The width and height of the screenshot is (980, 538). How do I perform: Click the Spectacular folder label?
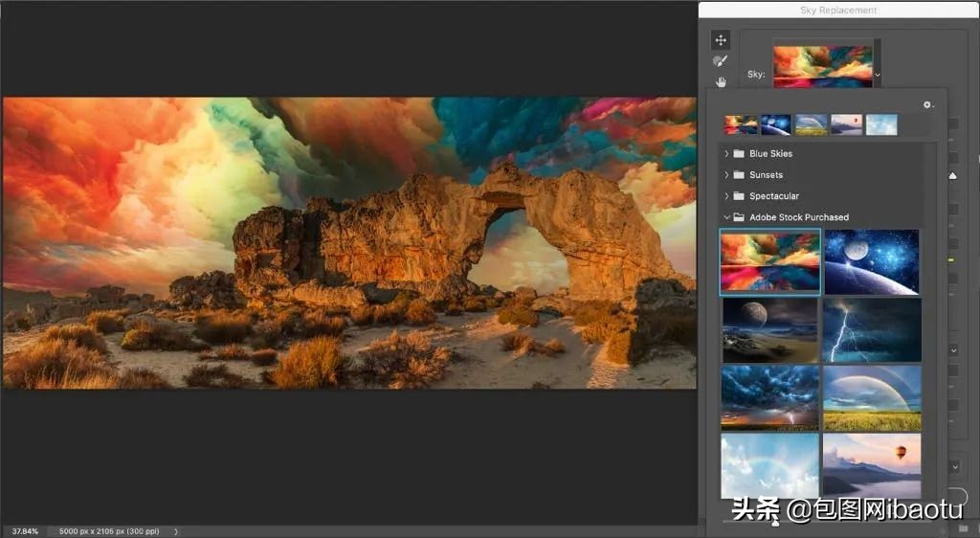(773, 196)
